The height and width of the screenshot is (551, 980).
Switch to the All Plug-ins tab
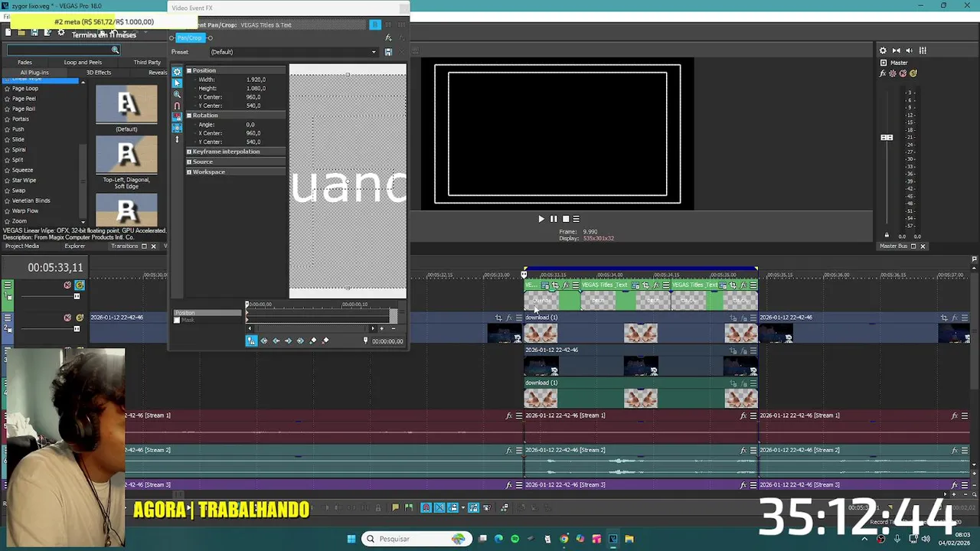point(34,72)
